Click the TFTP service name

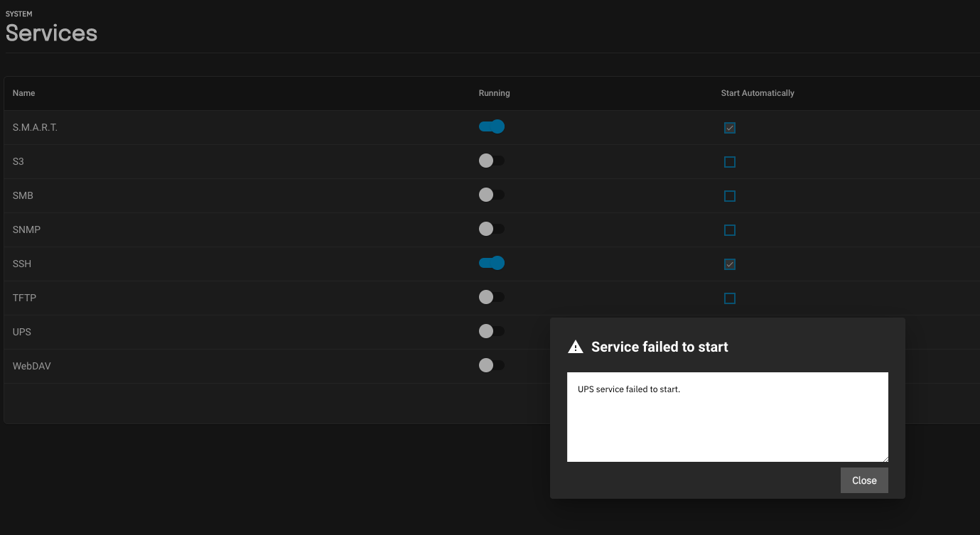pyautogui.click(x=24, y=298)
